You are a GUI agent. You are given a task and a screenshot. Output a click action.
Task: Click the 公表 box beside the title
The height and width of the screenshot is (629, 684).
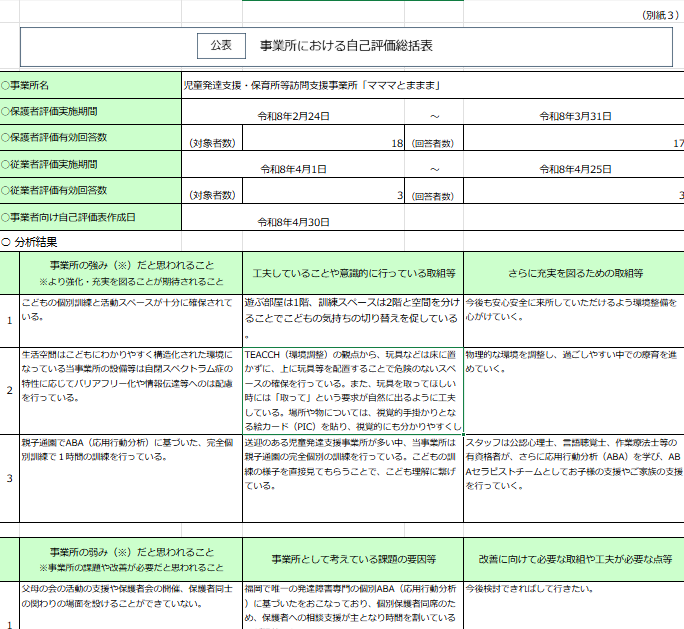click(x=221, y=46)
